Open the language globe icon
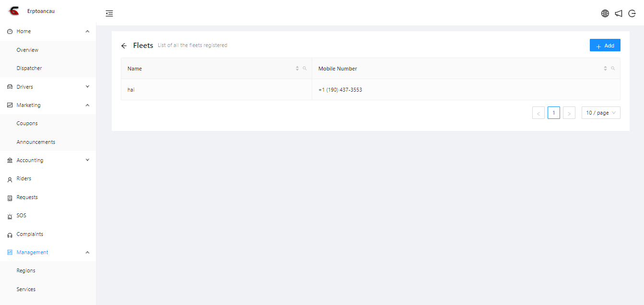The width and height of the screenshot is (644, 305). [605, 13]
